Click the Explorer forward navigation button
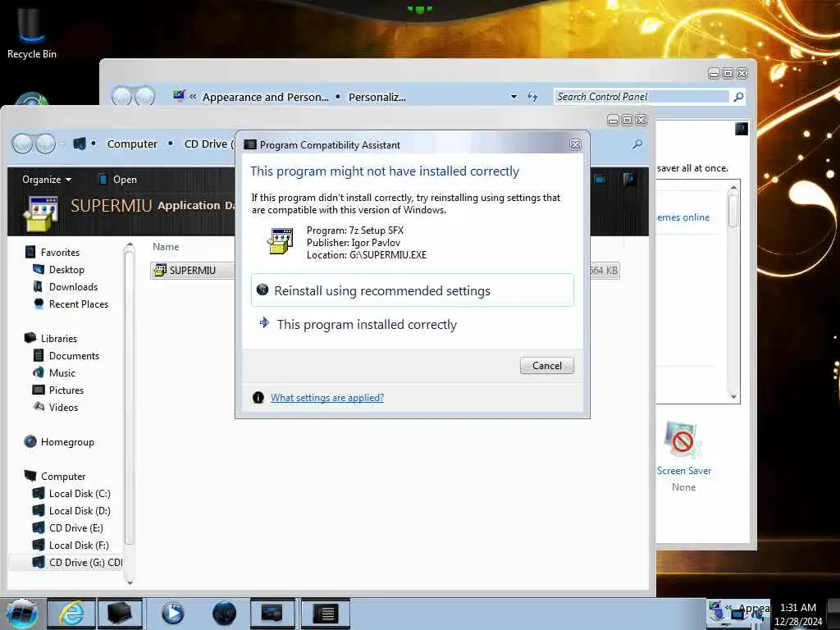Screen dimensions: 840x630 click(45, 144)
